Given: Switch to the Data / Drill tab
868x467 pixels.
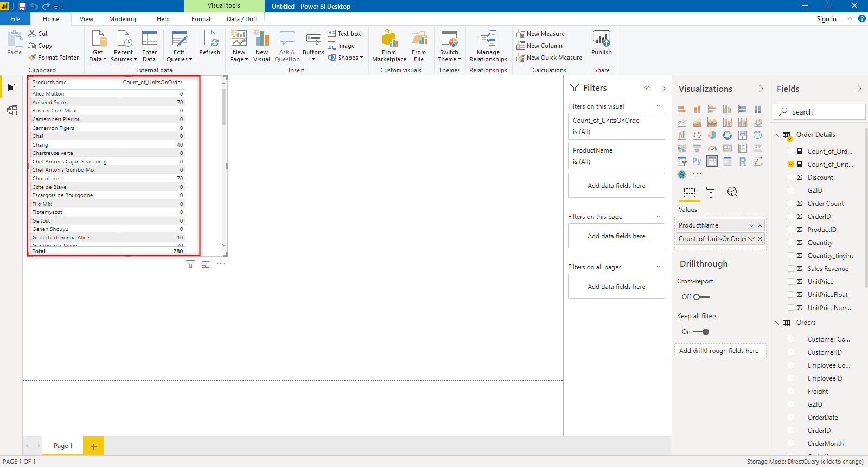Looking at the screenshot, I should click(242, 19).
